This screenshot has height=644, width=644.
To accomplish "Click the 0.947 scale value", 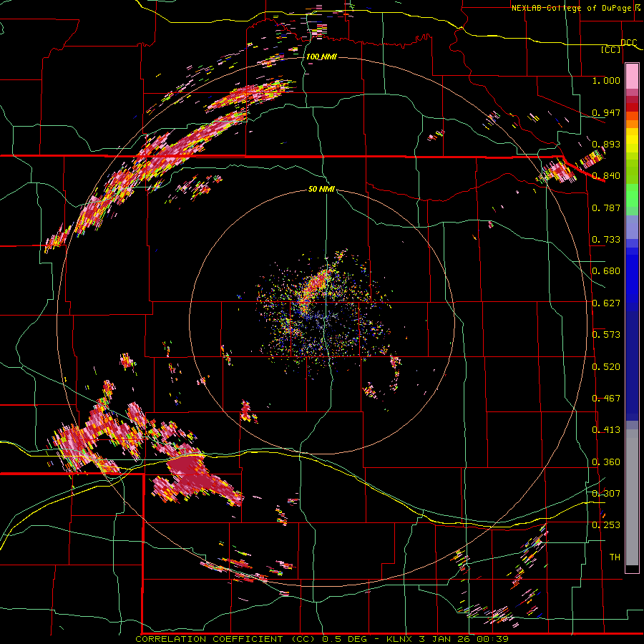I will pos(606,112).
